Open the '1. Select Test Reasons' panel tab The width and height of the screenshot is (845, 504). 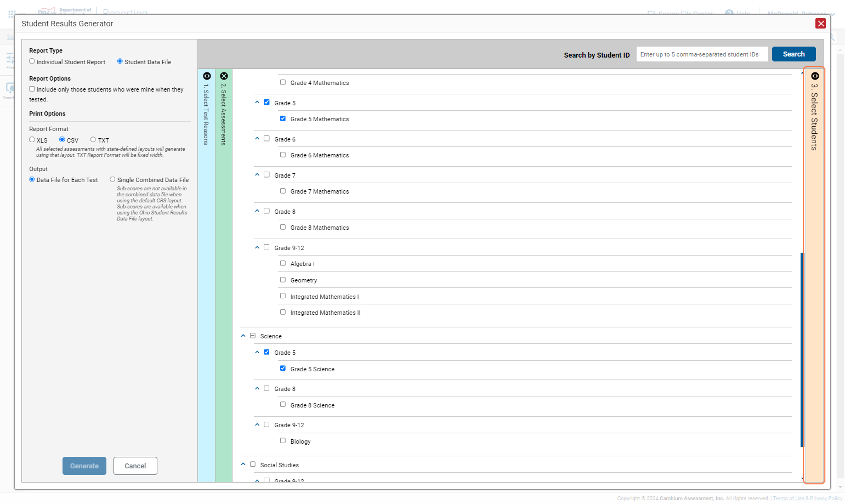click(x=206, y=275)
